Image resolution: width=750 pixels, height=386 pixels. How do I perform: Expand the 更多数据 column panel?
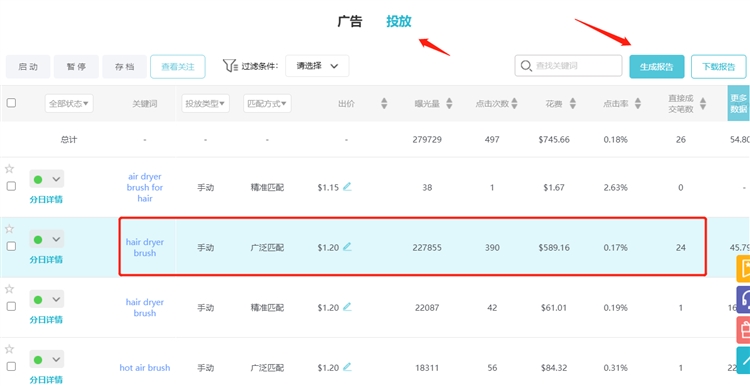739,103
